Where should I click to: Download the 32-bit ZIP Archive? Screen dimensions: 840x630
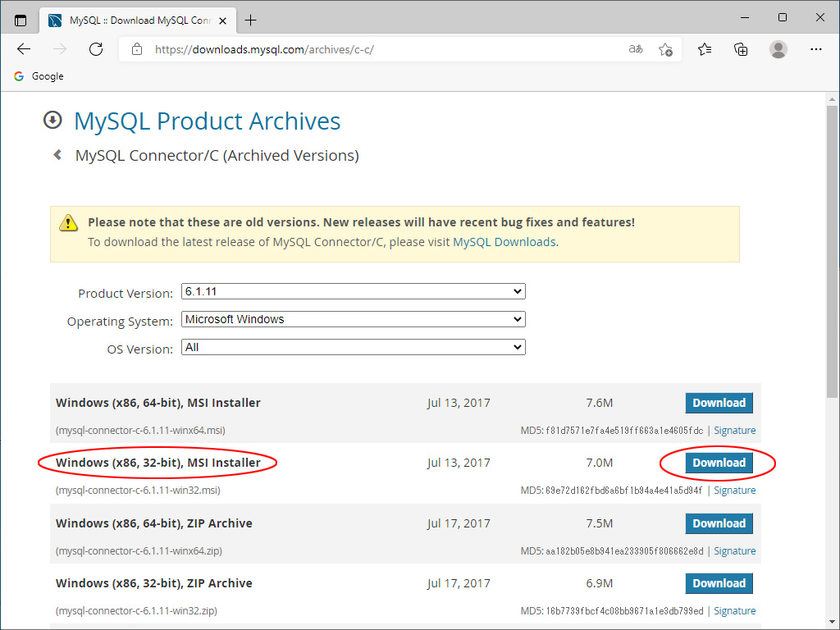719,583
